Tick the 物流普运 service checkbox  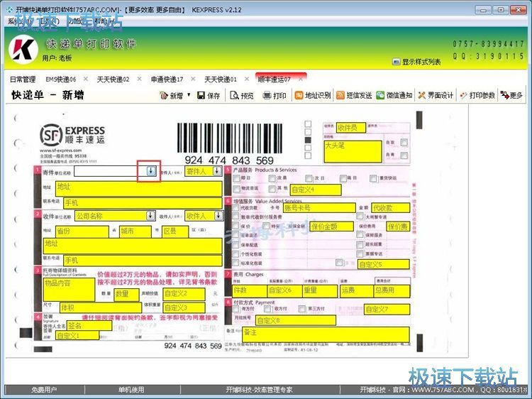236,188
